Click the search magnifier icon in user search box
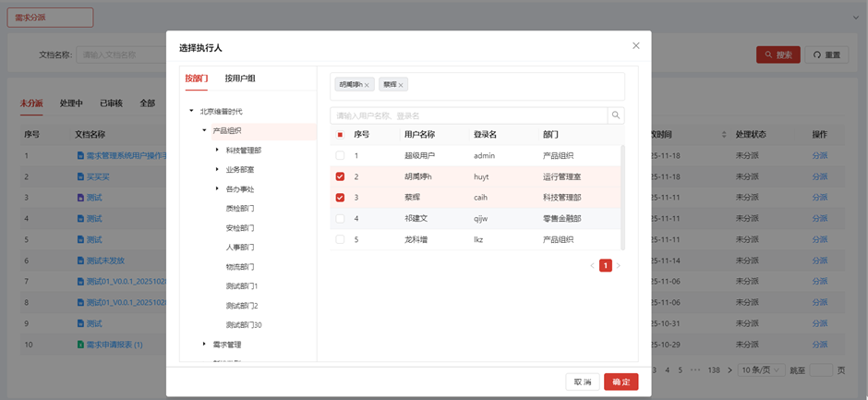The image size is (868, 400). point(615,115)
